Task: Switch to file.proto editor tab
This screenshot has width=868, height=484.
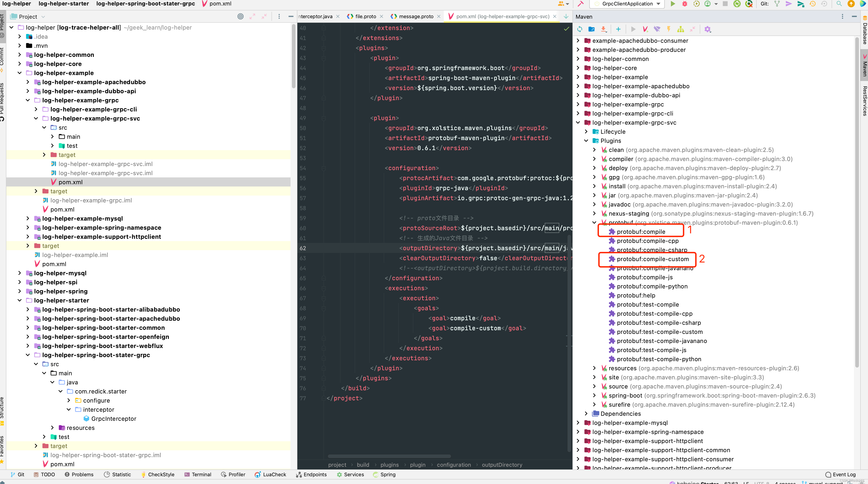Action: pos(366,16)
